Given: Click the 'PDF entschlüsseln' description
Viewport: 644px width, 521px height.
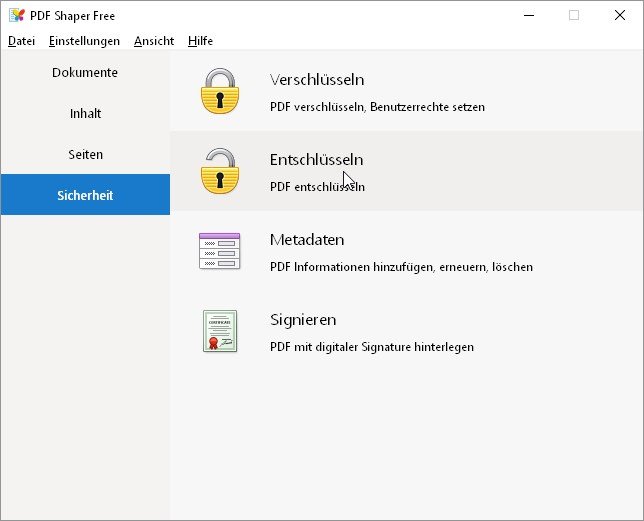Looking at the screenshot, I should (317, 187).
